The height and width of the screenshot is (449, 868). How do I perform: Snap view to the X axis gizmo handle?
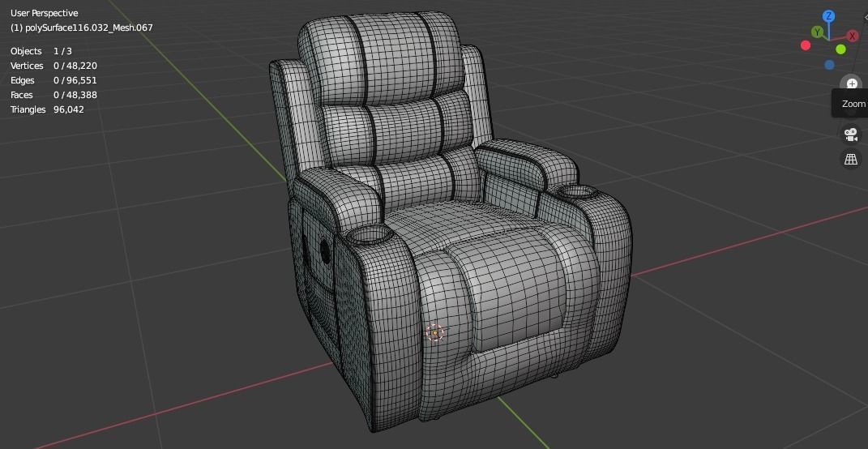(852, 36)
